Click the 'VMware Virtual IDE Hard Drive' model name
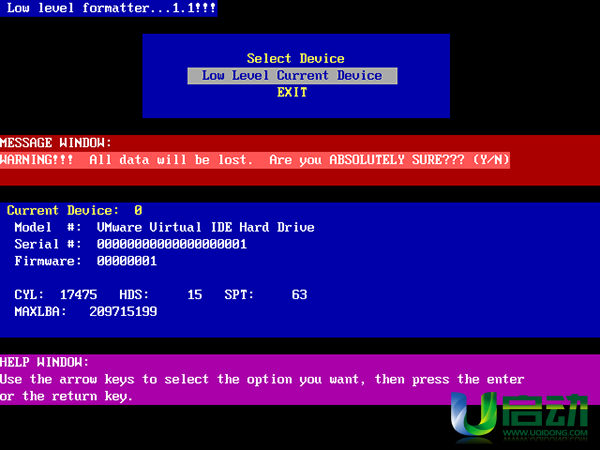The image size is (600, 450). point(205,227)
